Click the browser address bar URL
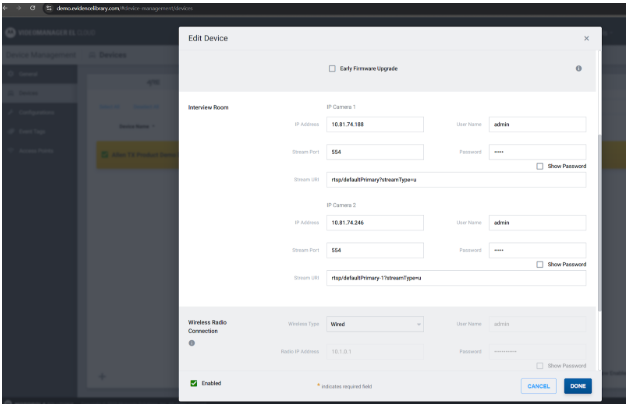The height and width of the screenshot is (406, 626). click(x=125, y=8)
